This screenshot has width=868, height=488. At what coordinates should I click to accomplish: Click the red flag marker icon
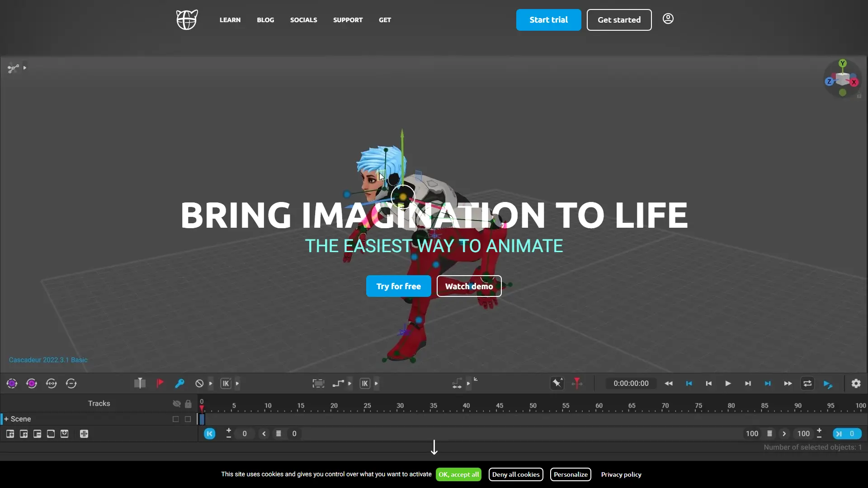[160, 383]
